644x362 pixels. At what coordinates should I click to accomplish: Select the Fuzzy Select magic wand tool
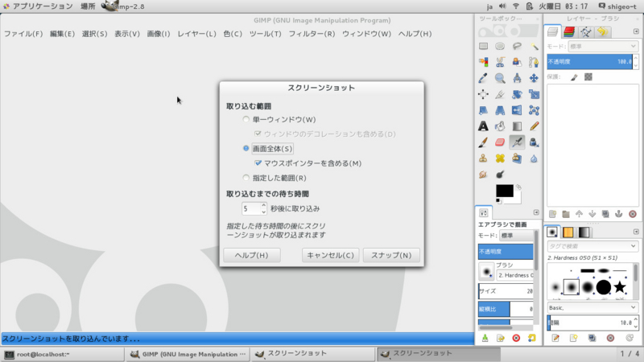[x=534, y=46]
